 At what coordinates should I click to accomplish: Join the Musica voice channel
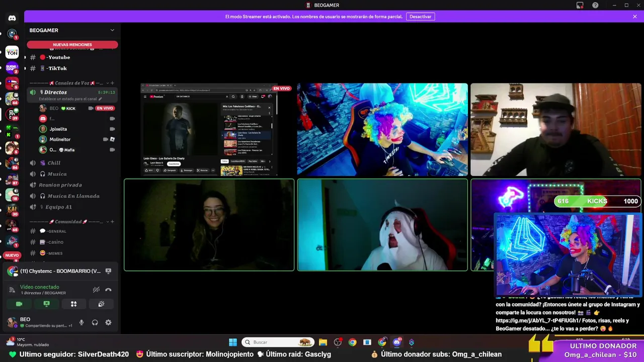[72, 174]
